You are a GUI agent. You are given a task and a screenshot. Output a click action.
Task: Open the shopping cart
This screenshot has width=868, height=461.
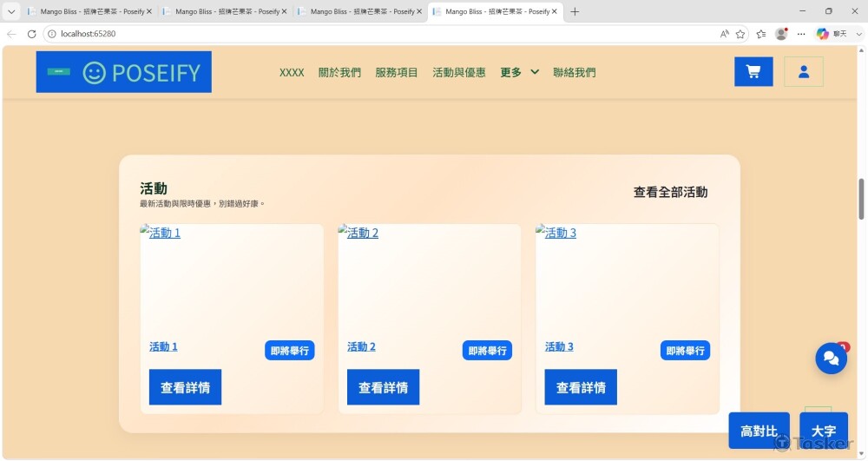(x=753, y=71)
